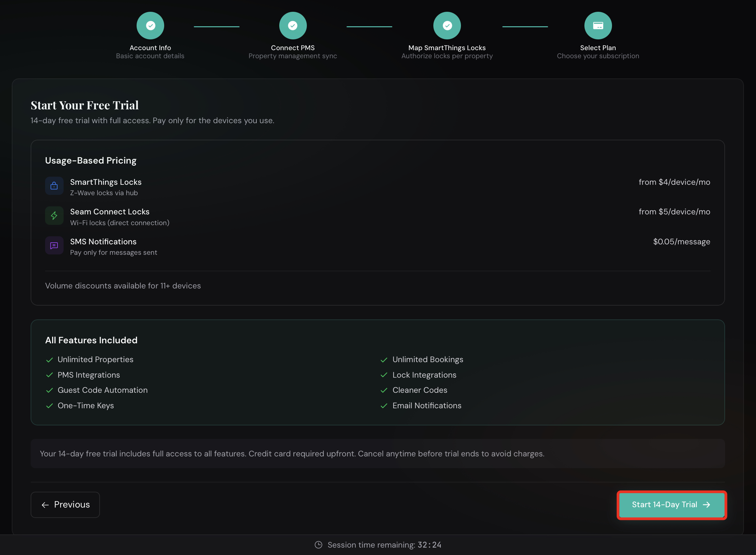Click the Connect PMS step checkmark circle
The width and height of the screenshot is (756, 555).
point(293,26)
